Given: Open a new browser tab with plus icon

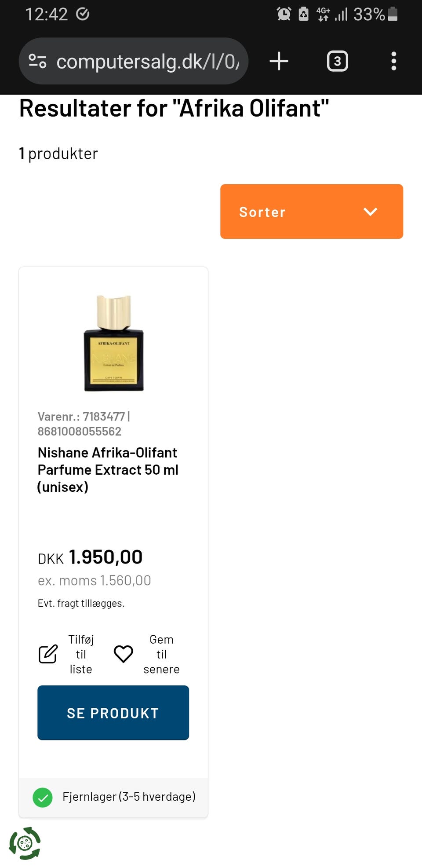Looking at the screenshot, I should 279,61.
